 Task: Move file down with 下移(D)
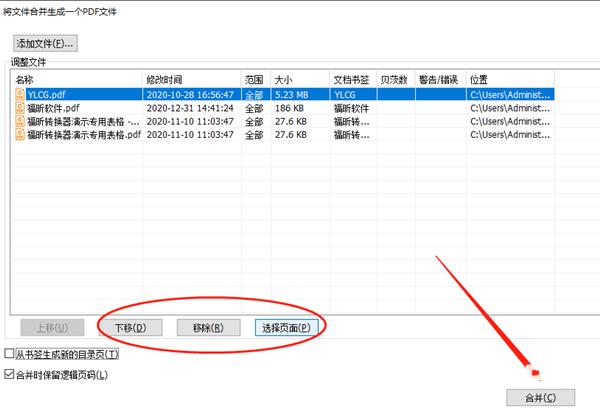pyautogui.click(x=130, y=328)
